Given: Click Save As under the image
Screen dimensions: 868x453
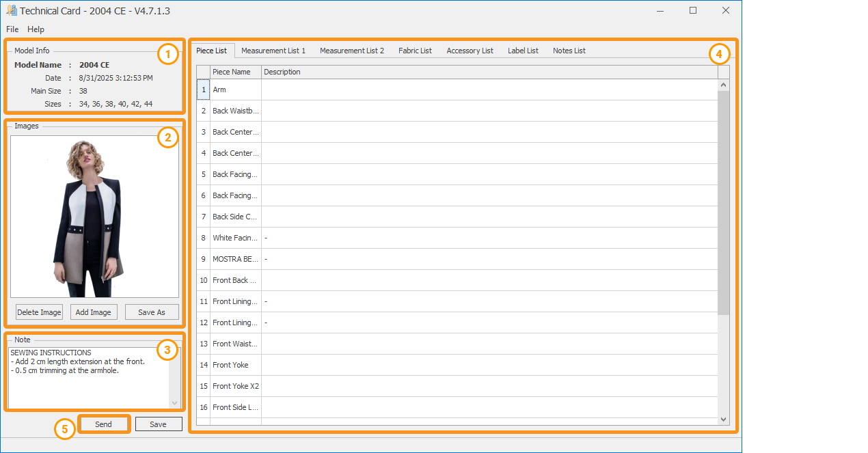Looking at the screenshot, I should [x=151, y=312].
